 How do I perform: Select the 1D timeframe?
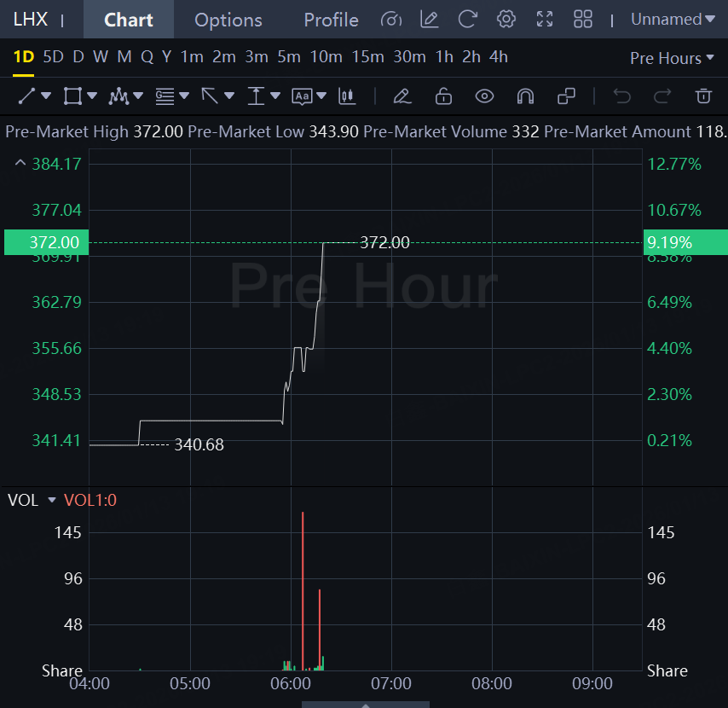24,57
